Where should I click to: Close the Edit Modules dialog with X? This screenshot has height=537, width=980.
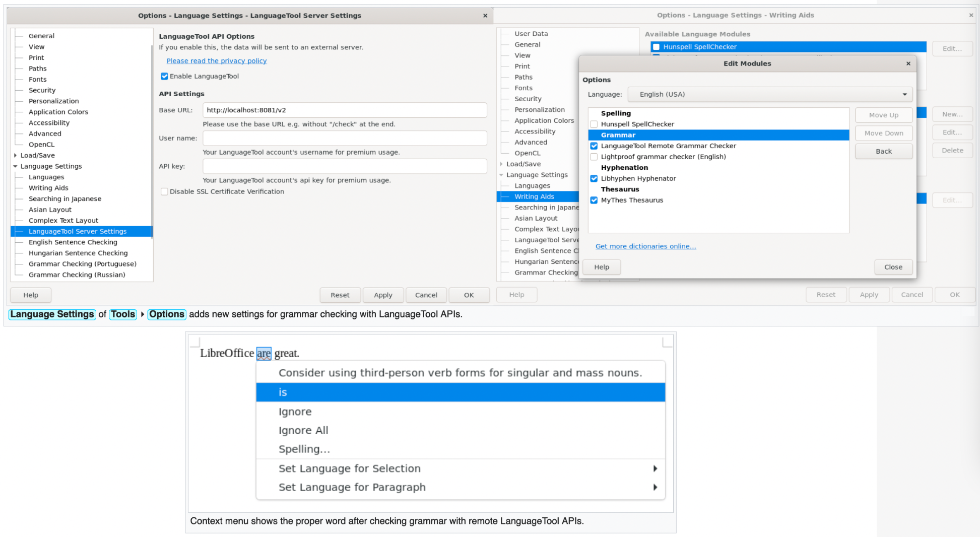(x=908, y=63)
